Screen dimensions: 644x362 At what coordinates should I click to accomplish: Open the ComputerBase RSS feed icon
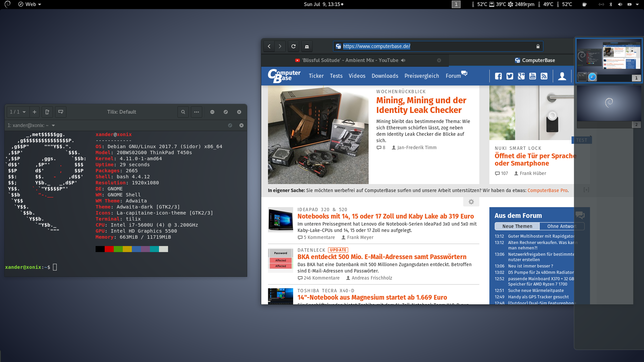[x=544, y=76]
